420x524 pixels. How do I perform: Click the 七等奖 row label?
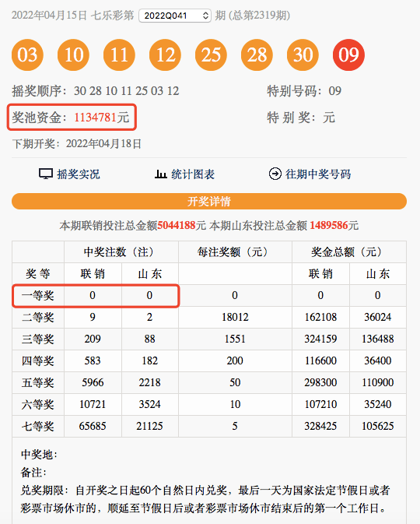pyautogui.click(x=38, y=427)
